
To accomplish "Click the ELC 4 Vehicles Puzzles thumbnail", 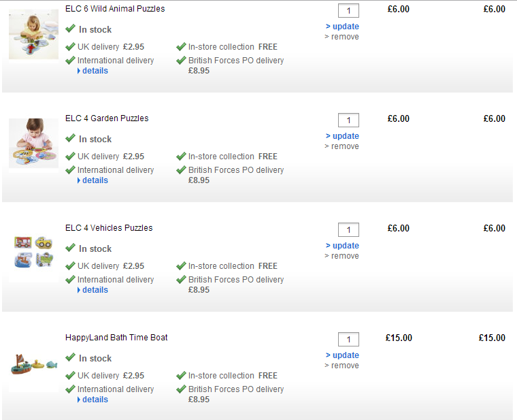I will click(33, 253).
